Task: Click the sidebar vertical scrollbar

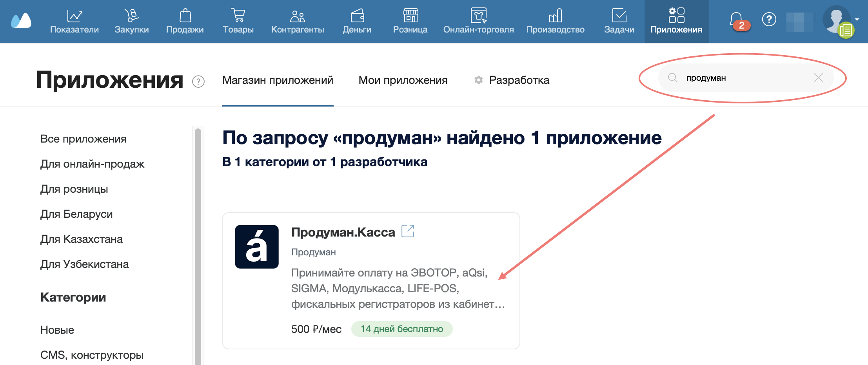Action: (x=198, y=246)
